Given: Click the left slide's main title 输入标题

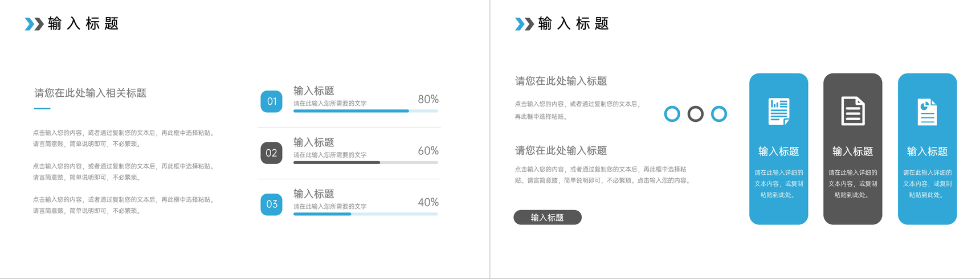Looking at the screenshot, I should pos(83,23).
